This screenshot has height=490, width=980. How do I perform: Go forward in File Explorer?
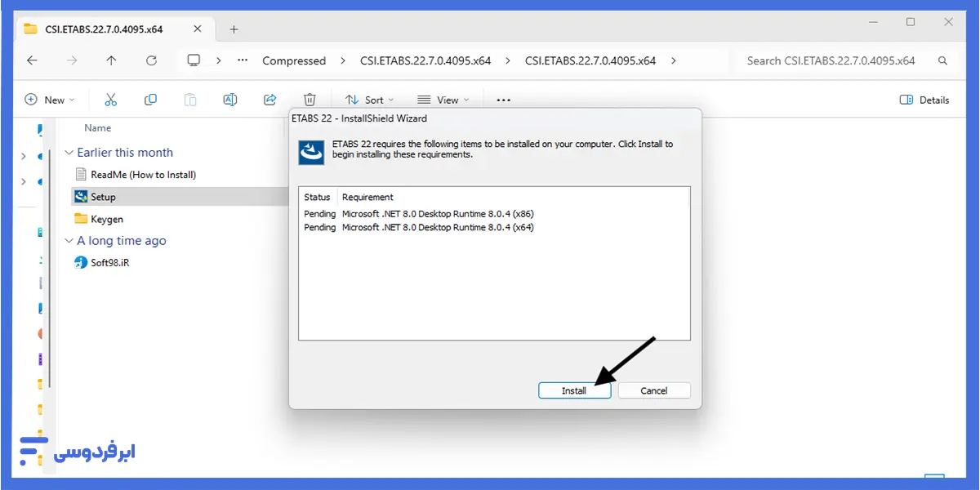tap(72, 60)
